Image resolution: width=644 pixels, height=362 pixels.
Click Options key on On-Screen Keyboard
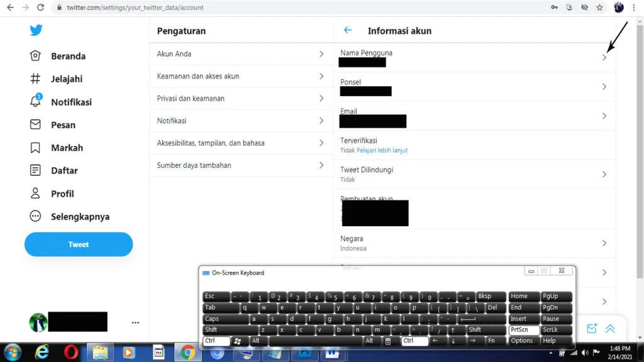pyautogui.click(x=523, y=341)
